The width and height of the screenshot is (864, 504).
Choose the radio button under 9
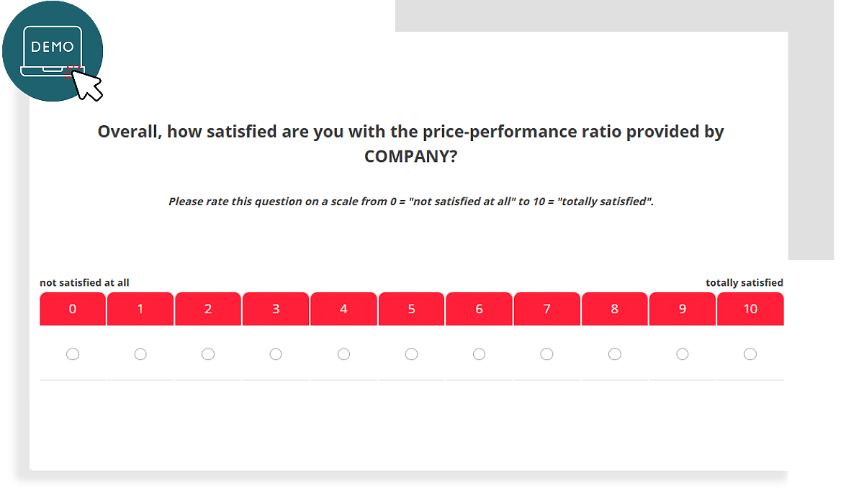coord(682,354)
